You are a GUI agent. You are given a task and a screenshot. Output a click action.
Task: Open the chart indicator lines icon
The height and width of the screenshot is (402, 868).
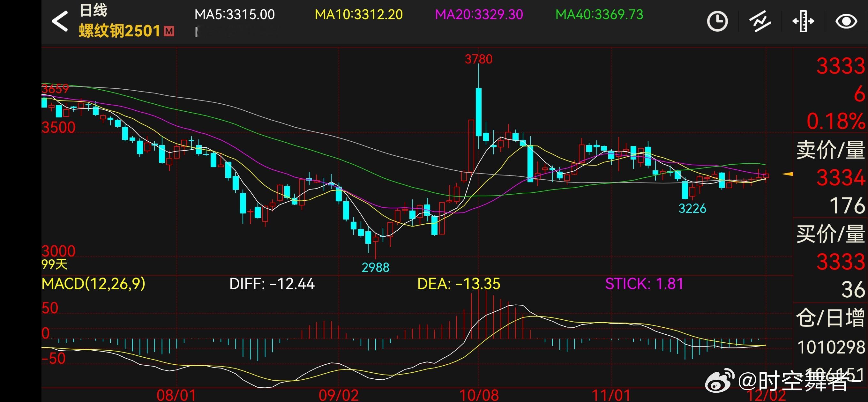[x=760, y=21]
